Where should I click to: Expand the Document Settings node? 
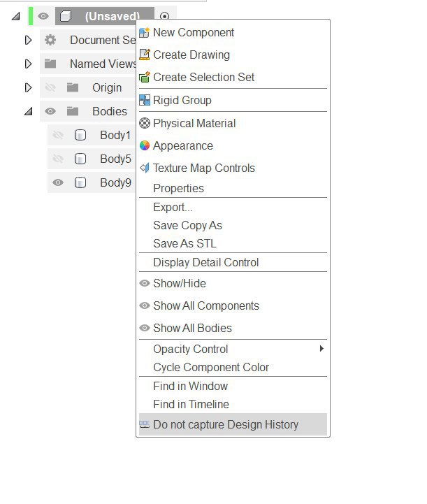click(28, 40)
